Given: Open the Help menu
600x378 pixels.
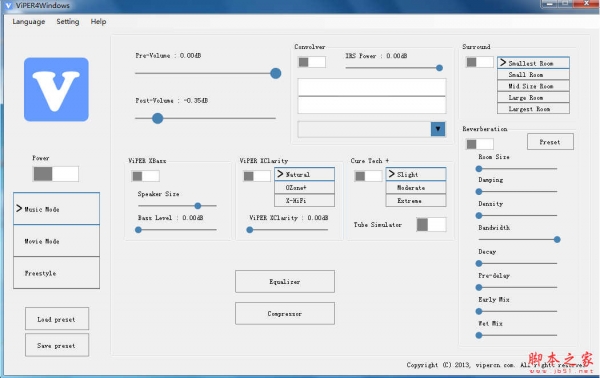Looking at the screenshot, I should pos(98,22).
